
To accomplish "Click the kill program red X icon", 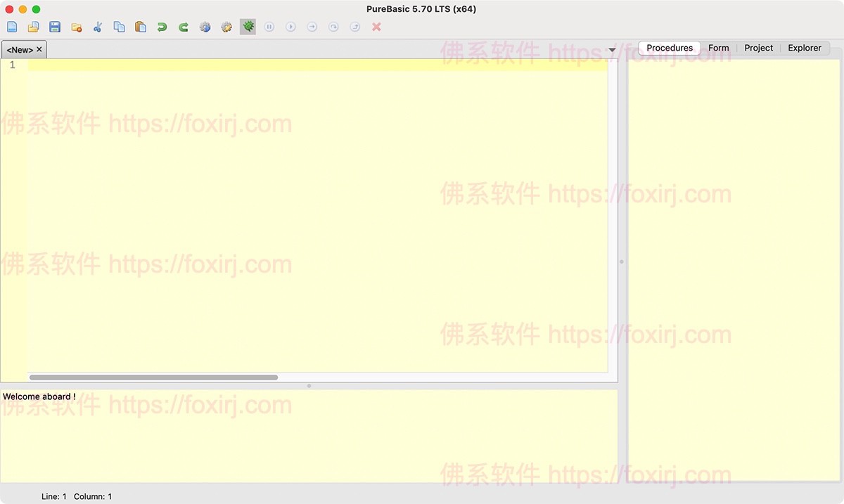I will click(376, 27).
